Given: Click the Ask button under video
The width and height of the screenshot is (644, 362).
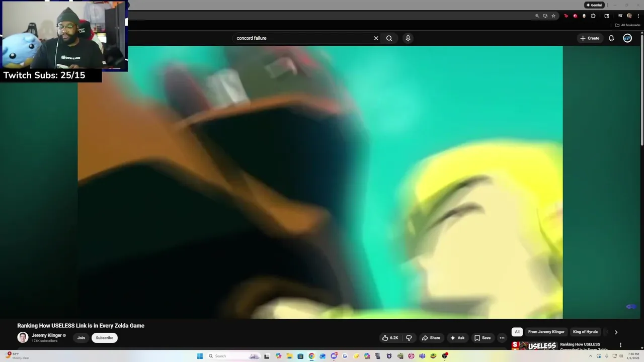Looking at the screenshot, I should [x=457, y=338].
